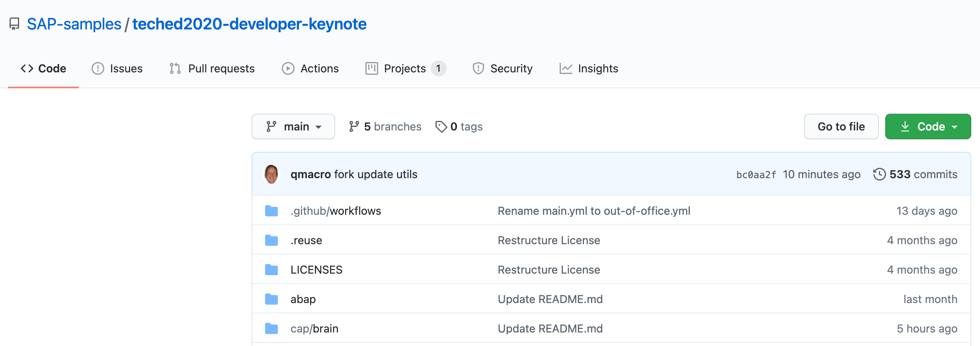Click the Projects board icon
Image resolution: width=980 pixels, height=346 pixels.
(x=371, y=68)
